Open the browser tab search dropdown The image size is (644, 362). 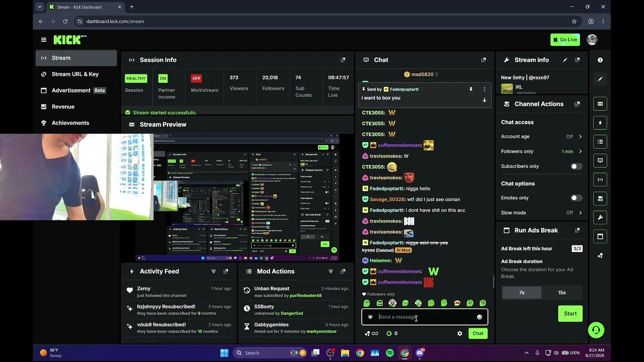coord(39,7)
